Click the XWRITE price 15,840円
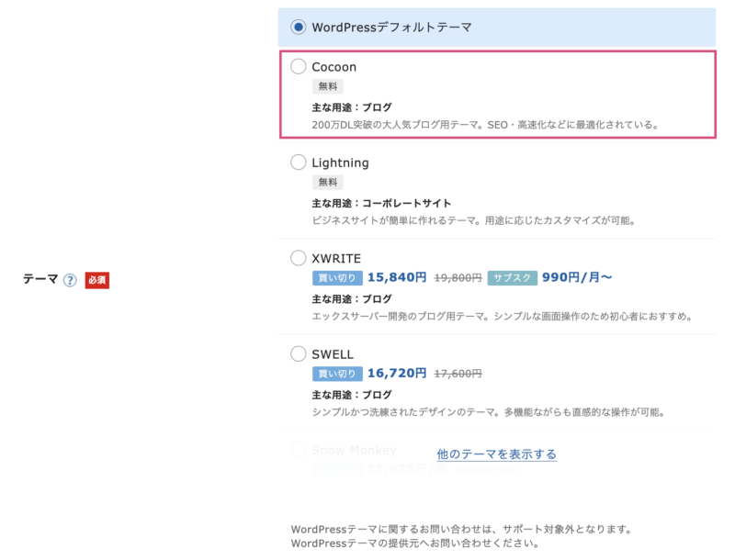This screenshot has height=560, width=735. (x=397, y=277)
